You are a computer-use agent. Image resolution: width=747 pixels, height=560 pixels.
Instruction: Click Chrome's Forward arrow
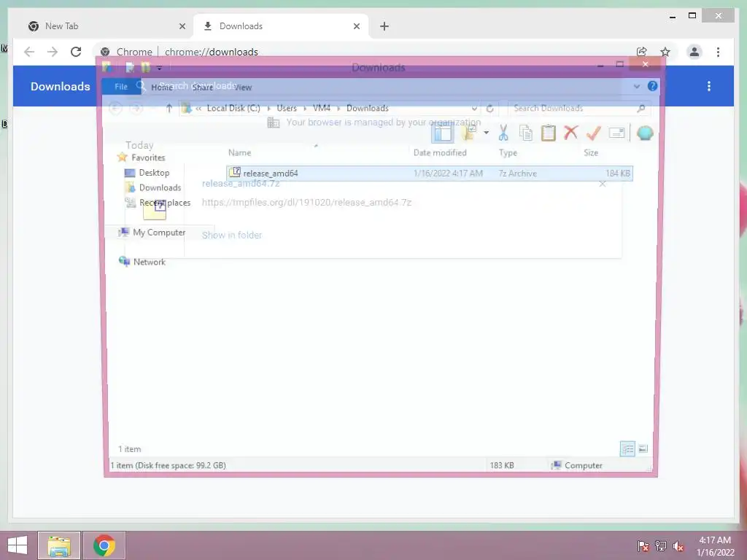click(x=53, y=52)
